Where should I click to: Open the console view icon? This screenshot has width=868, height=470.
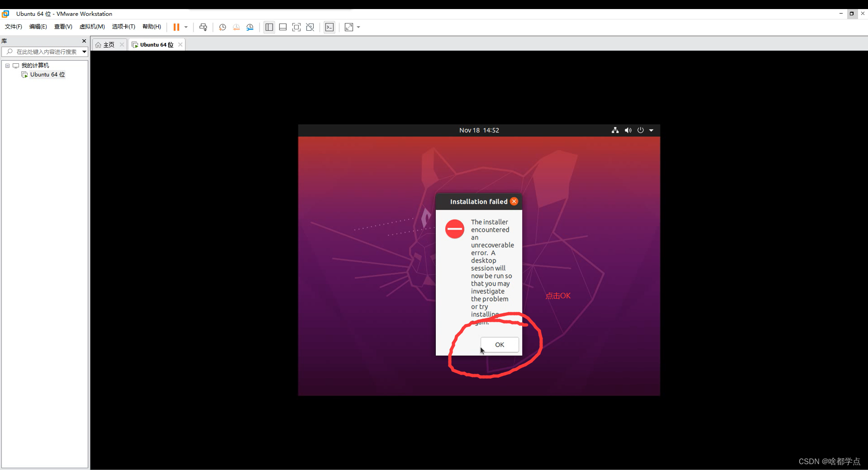pos(330,27)
